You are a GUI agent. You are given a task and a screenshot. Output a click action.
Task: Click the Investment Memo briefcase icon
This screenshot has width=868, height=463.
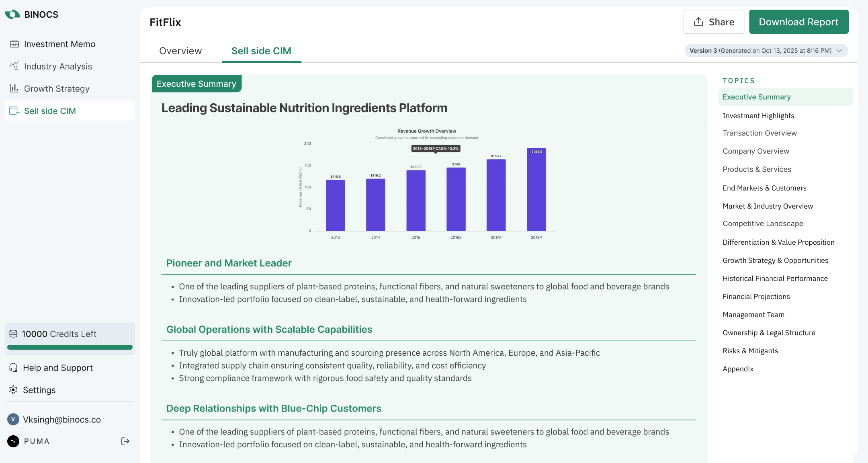(14, 44)
